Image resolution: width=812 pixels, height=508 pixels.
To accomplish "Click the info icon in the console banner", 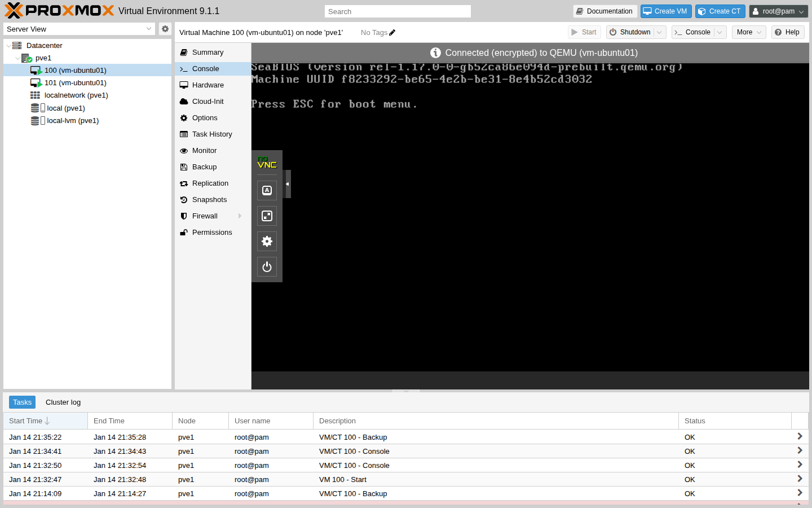I will tap(435, 52).
